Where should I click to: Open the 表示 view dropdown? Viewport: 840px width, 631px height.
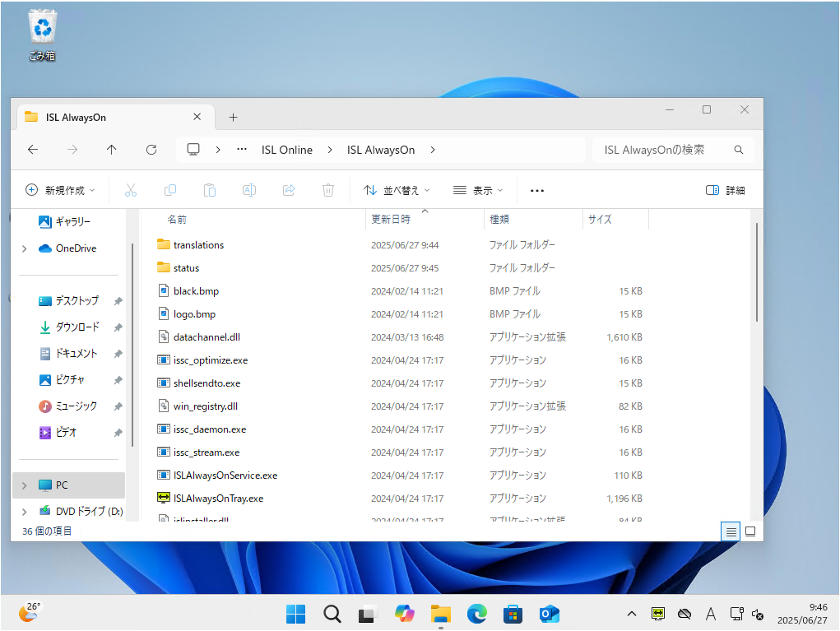(x=478, y=190)
